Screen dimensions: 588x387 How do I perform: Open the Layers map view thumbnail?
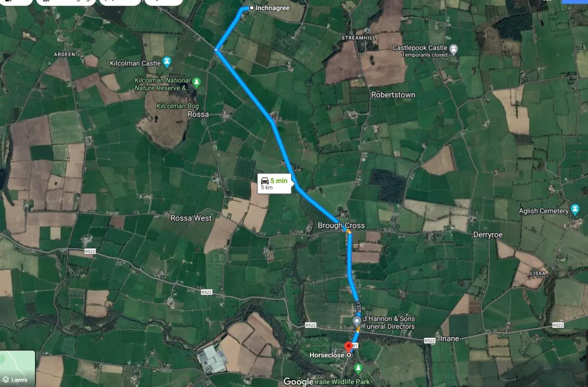click(x=17, y=369)
